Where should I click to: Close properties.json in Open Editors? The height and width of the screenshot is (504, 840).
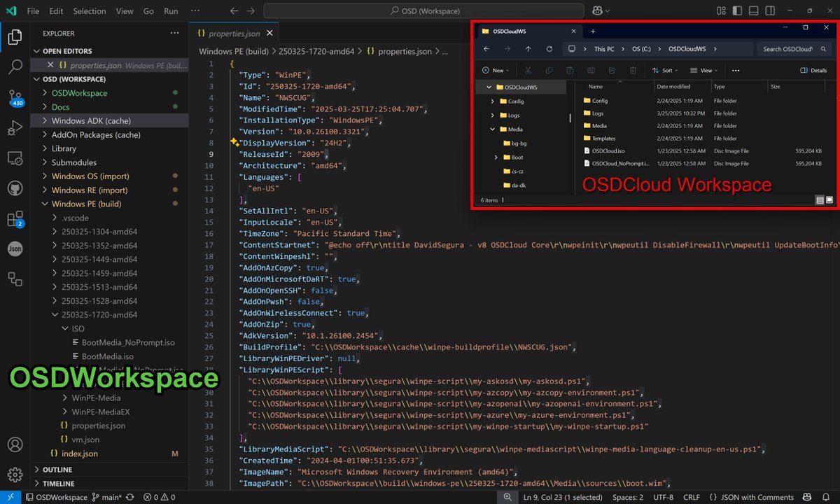click(50, 65)
